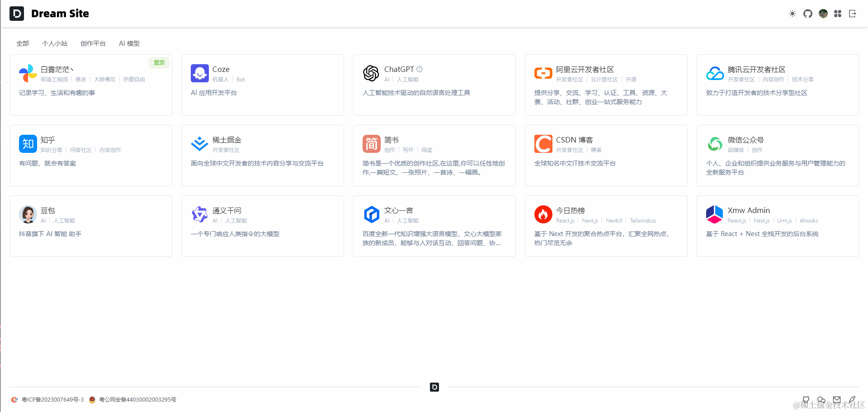Click the police badge icon in footer
This screenshot has height=412, width=868.
(92, 400)
